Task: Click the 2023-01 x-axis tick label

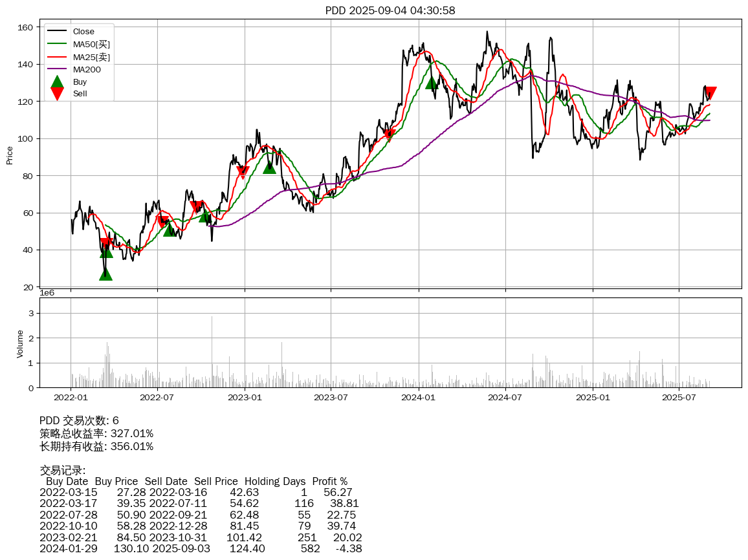Action: point(245,396)
